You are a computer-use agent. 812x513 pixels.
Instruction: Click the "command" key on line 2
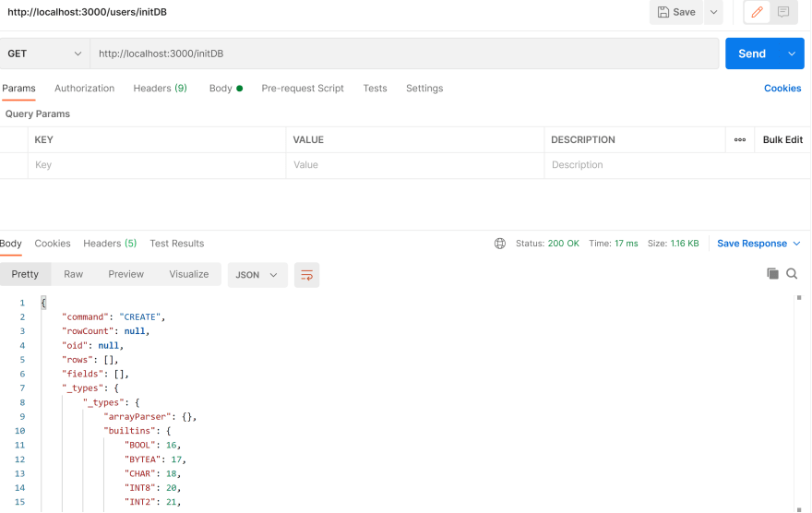tap(85, 316)
